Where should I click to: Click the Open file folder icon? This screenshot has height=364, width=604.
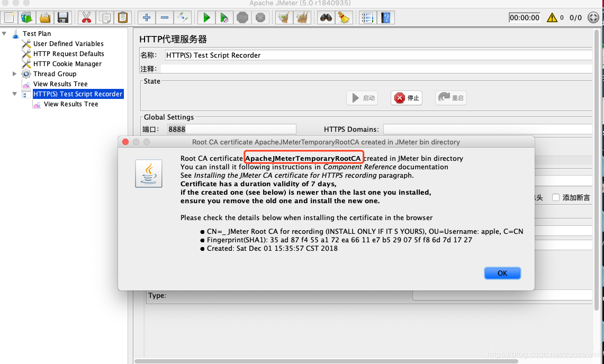pyautogui.click(x=44, y=17)
